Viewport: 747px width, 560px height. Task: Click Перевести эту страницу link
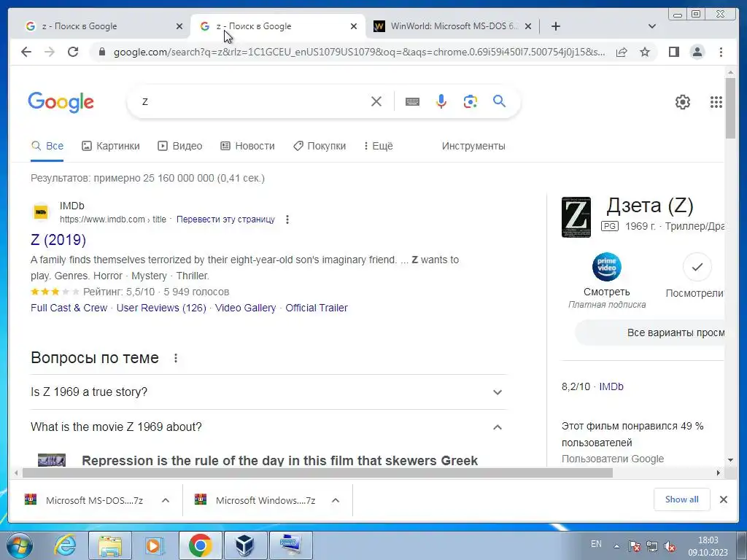coord(226,219)
